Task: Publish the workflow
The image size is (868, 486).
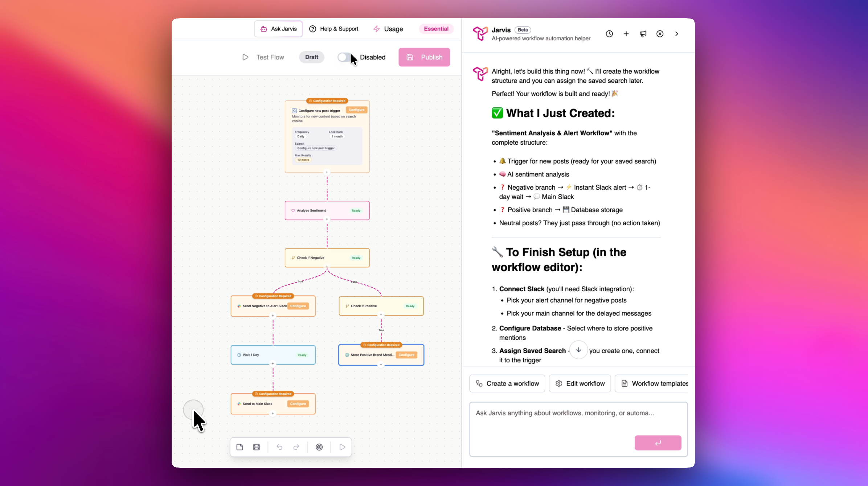Action: click(424, 57)
